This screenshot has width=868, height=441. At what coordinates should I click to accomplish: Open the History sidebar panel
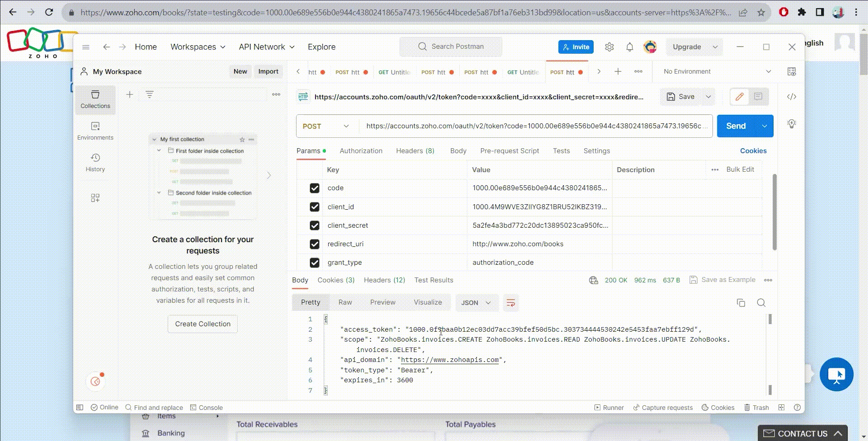coord(95,162)
